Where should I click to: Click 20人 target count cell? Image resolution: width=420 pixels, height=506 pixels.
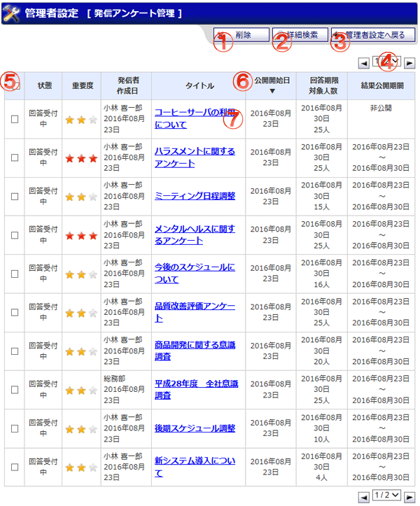pyautogui.click(x=321, y=361)
